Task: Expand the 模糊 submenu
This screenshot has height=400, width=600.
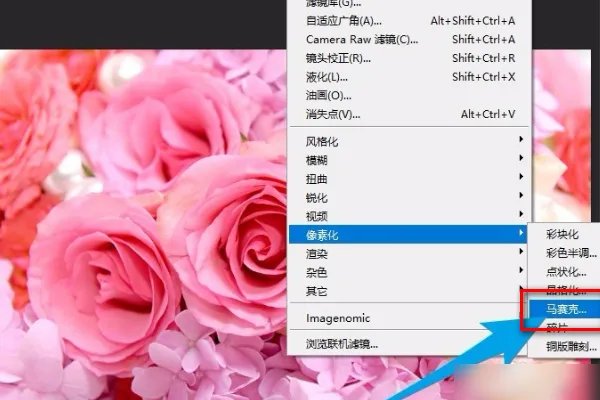Action: pyautogui.click(x=409, y=160)
